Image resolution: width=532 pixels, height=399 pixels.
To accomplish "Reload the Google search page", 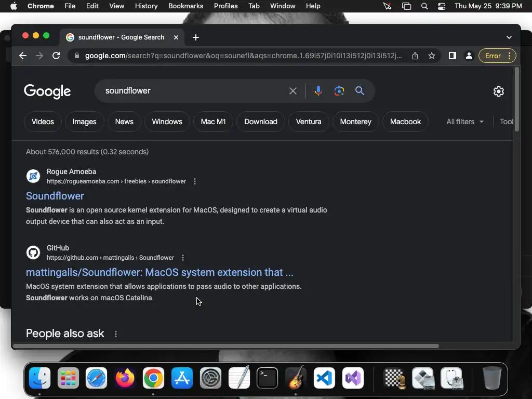I will coord(56,56).
